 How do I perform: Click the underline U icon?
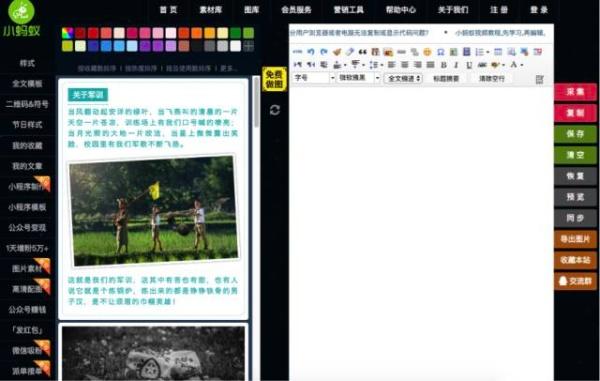click(469, 65)
